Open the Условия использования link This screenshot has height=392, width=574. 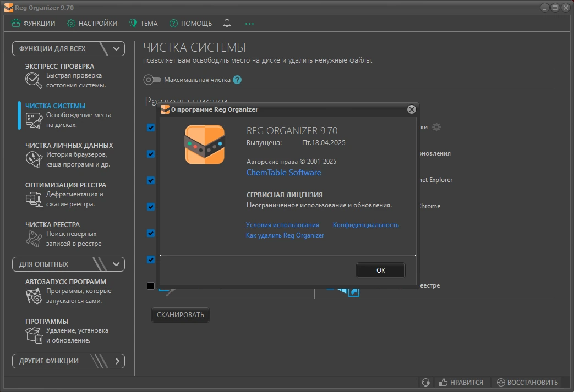(x=282, y=225)
